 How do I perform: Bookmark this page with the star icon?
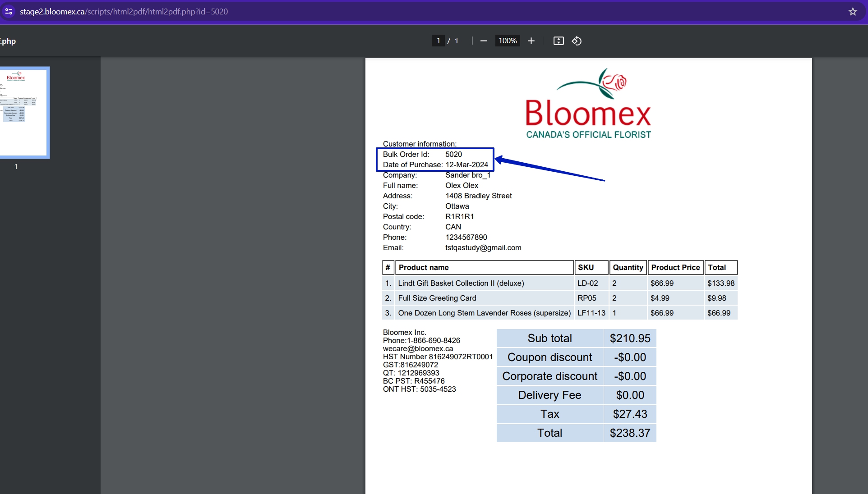[x=853, y=12]
